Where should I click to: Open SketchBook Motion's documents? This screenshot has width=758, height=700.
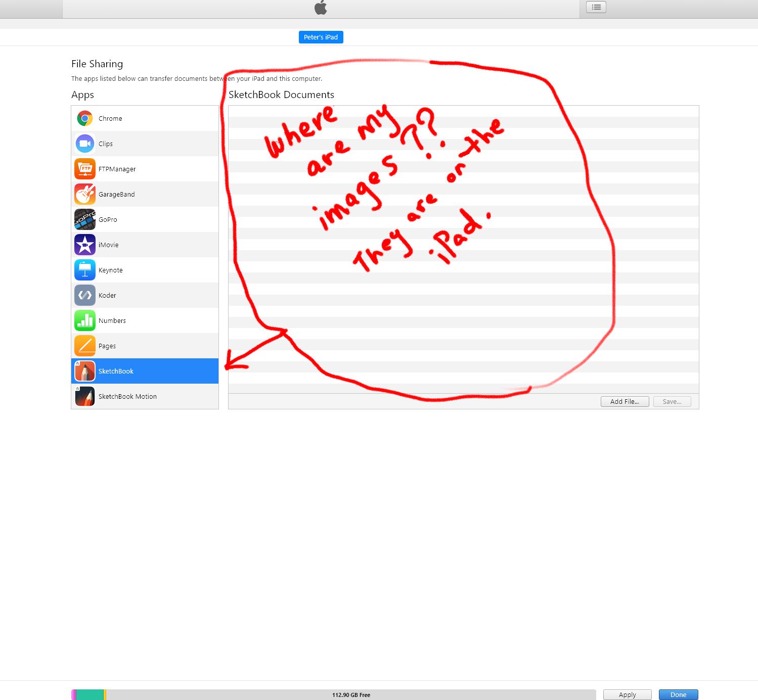pyautogui.click(x=84, y=396)
